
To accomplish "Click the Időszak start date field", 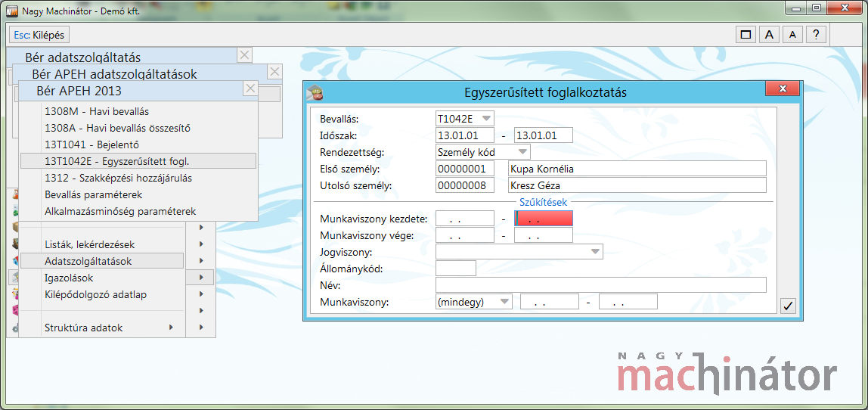I will (x=465, y=135).
